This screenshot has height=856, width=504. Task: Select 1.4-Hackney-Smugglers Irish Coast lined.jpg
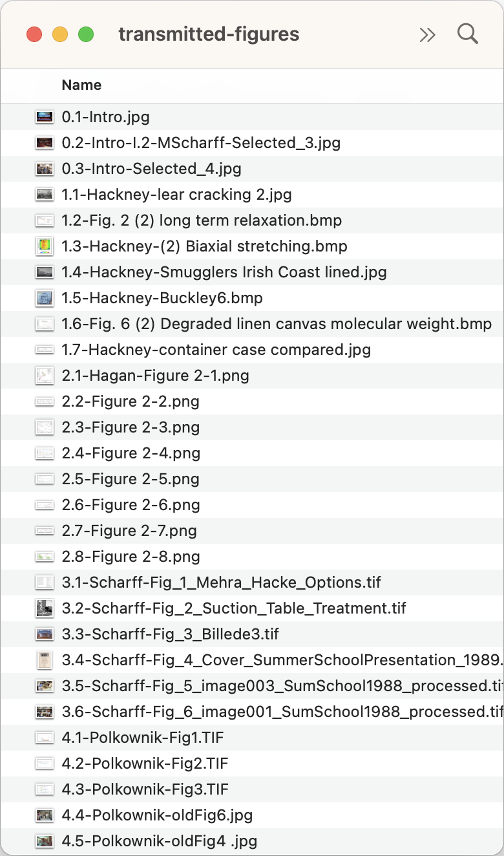224,272
